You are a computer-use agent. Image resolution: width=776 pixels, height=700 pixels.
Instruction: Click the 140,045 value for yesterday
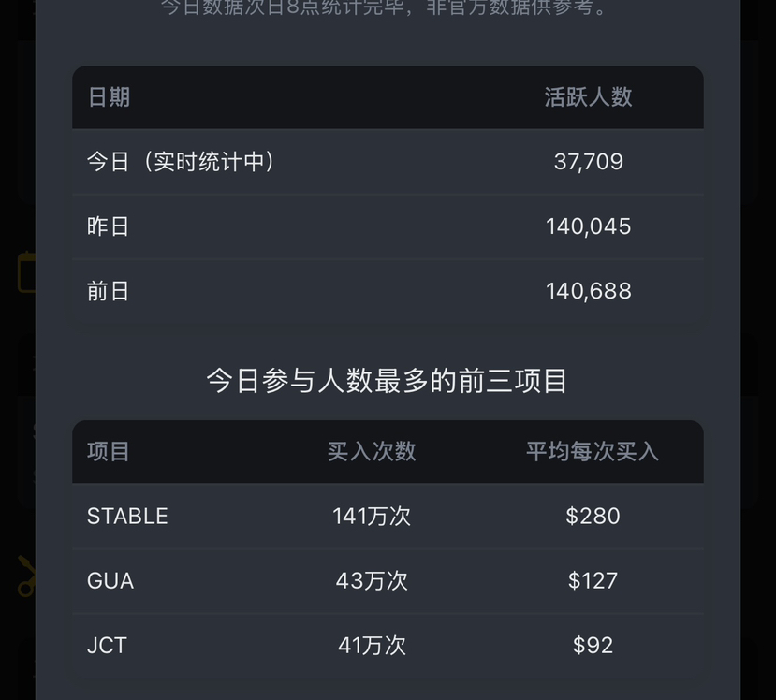588,226
